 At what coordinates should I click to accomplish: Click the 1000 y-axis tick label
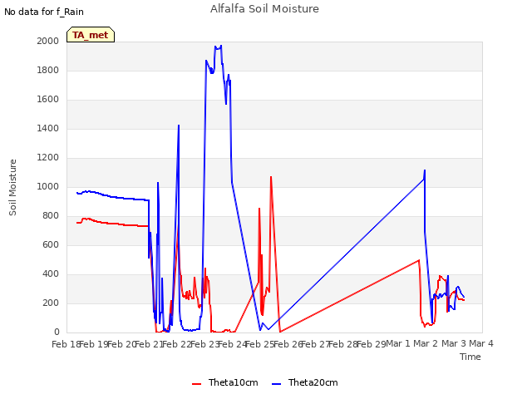(x=48, y=186)
